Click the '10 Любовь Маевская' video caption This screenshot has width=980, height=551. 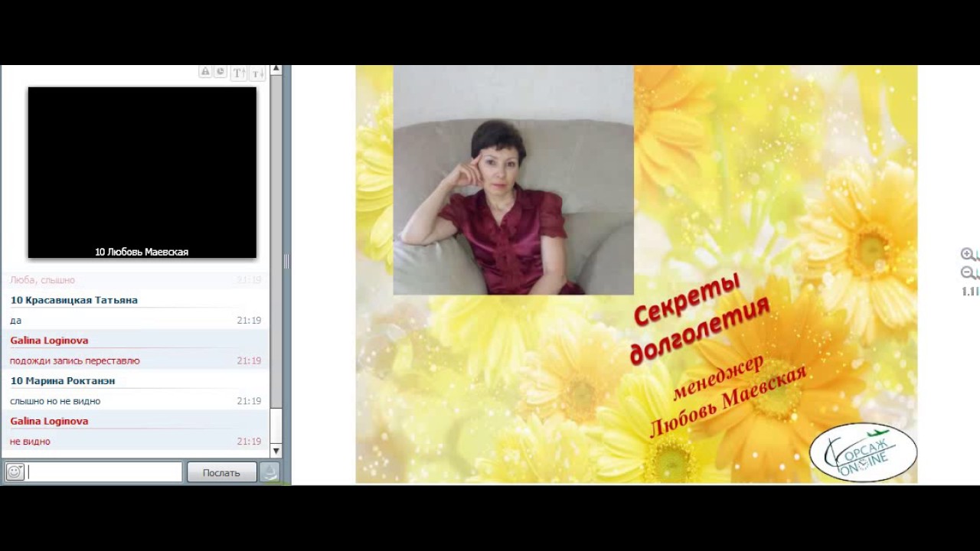click(x=142, y=252)
